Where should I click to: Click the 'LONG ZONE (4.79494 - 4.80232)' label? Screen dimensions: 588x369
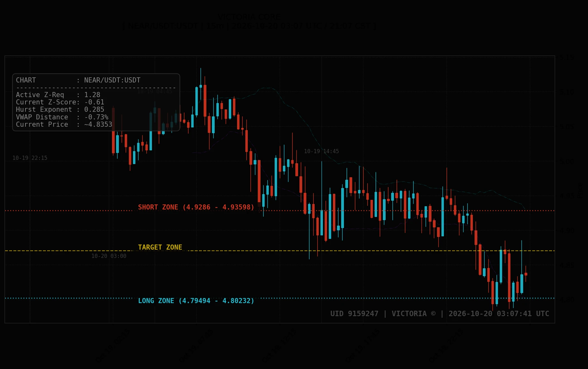[196, 301]
